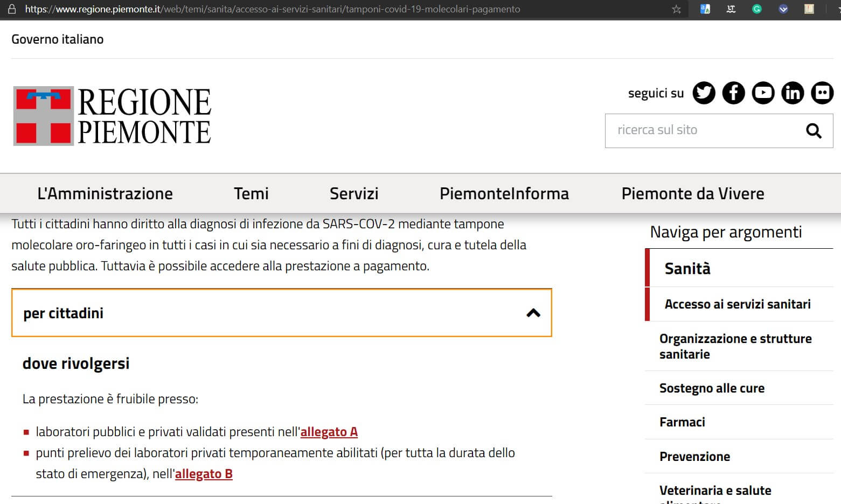This screenshot has height=504, width=841.
Task: Open the Temi navigation menu
Action: [x=251, y=193]
